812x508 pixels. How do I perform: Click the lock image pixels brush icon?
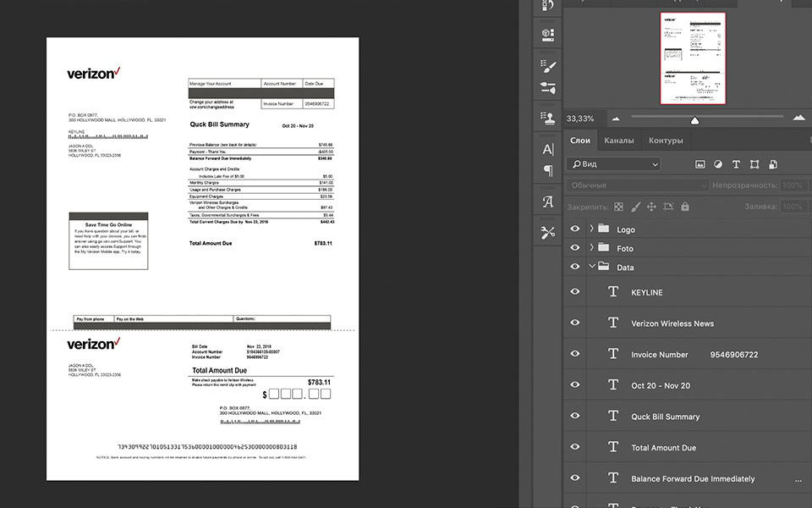[635, 207]
